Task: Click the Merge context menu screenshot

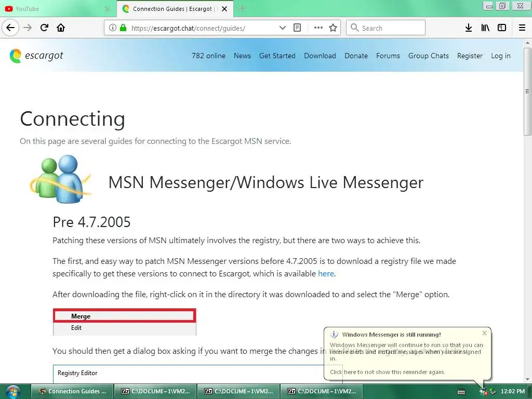Action: coord(125,322)
